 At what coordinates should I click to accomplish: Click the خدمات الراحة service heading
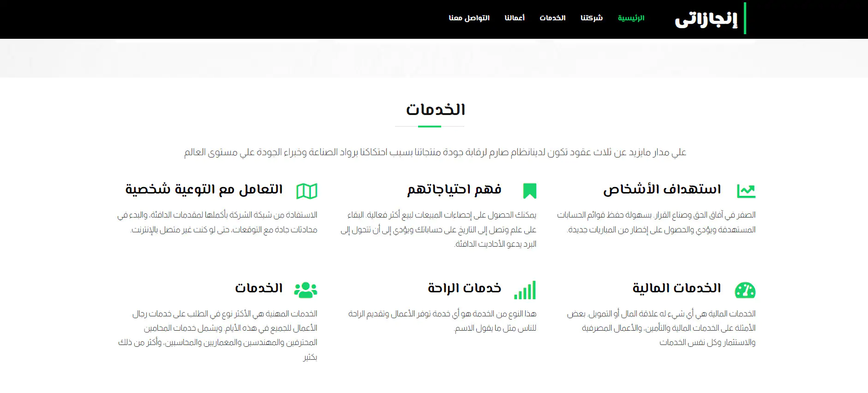(464, 288)
